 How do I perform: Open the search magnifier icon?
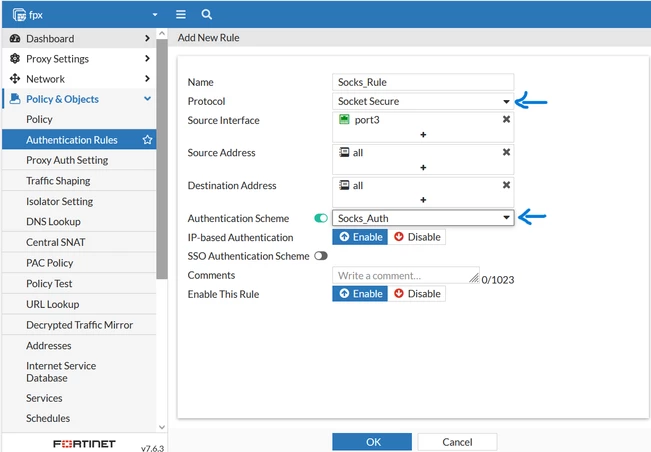tap(206, 15)
